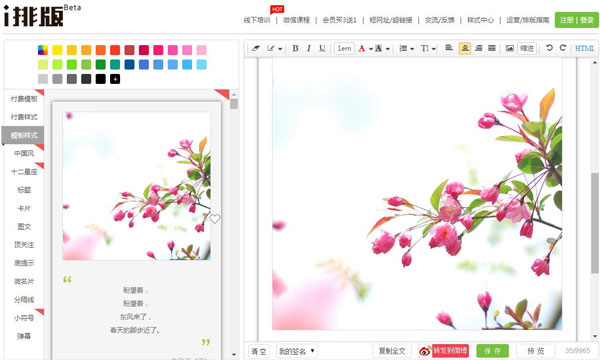
Task: Open the 卡片 style category
Action: tap(24, 208)
